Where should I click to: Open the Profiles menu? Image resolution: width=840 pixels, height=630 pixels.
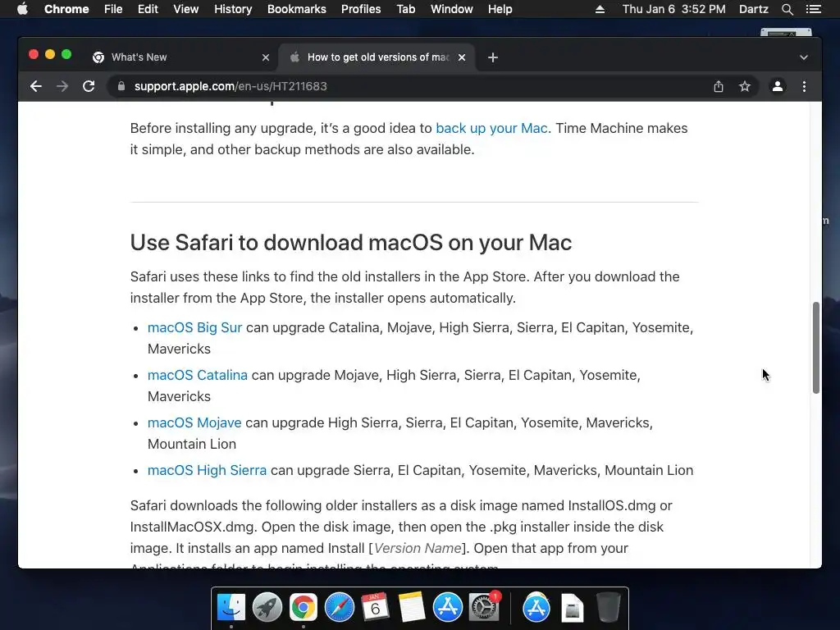tap(361, 9)
